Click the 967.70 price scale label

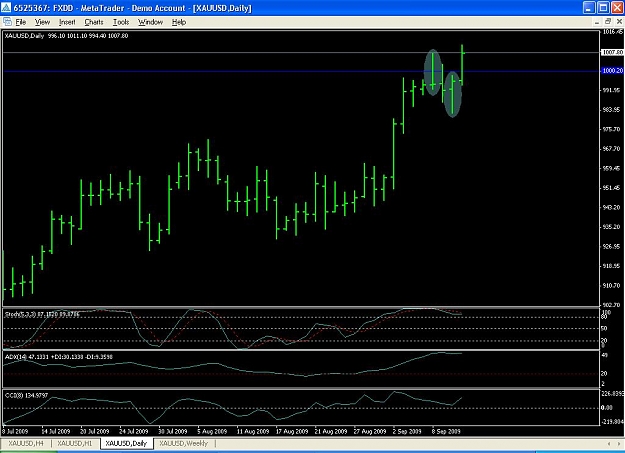pyautogui.click(x=611, y=149)
